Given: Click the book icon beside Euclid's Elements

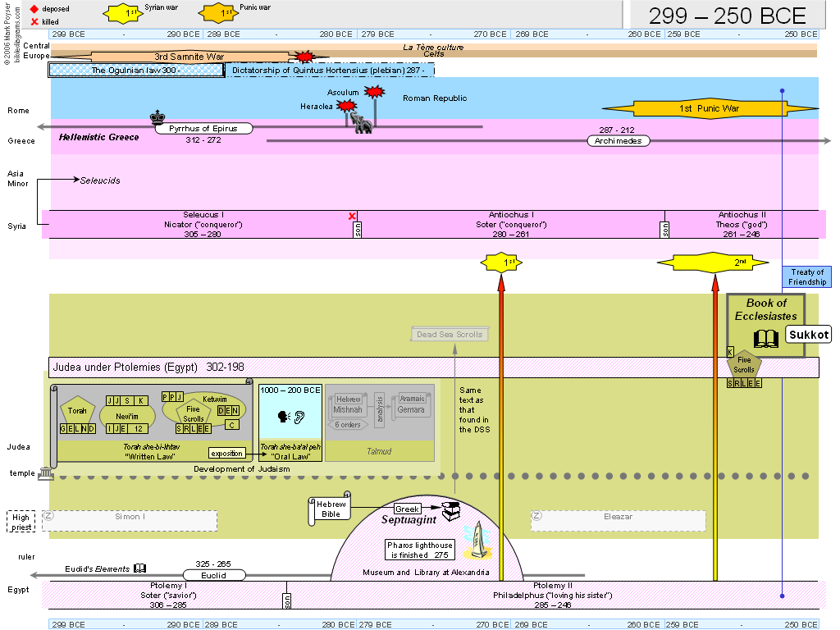Looking at the screenshot, I should point(140,567).
